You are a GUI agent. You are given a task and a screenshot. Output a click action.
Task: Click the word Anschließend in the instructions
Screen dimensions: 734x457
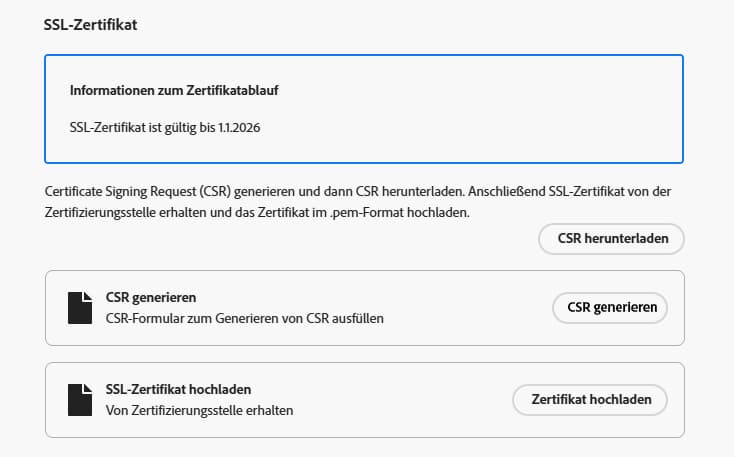point(507,192)
